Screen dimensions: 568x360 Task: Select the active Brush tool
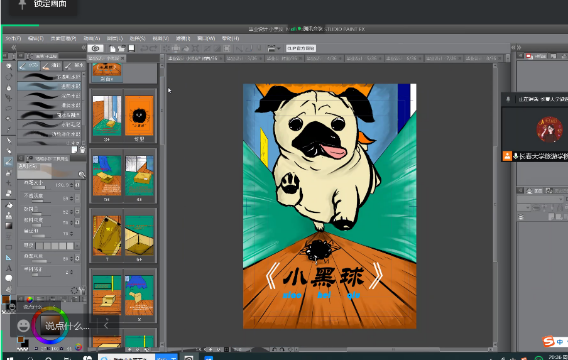[x=9, y=162]
